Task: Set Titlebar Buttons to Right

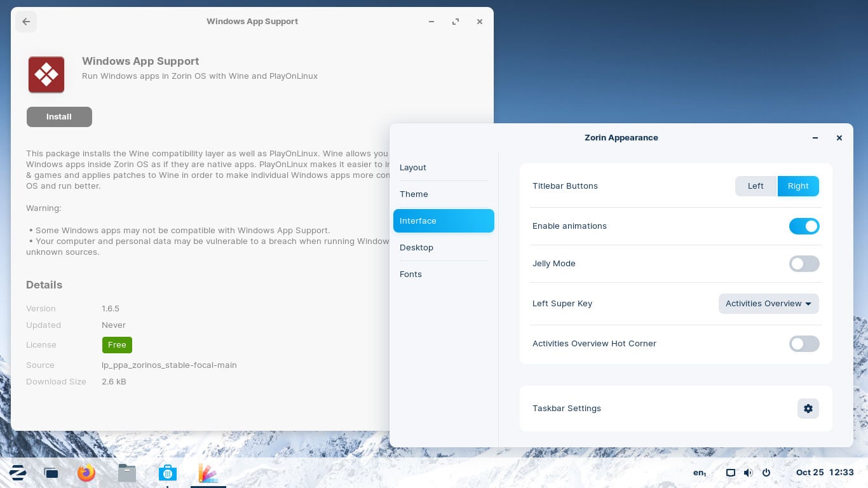Action: tap(798, 186)
